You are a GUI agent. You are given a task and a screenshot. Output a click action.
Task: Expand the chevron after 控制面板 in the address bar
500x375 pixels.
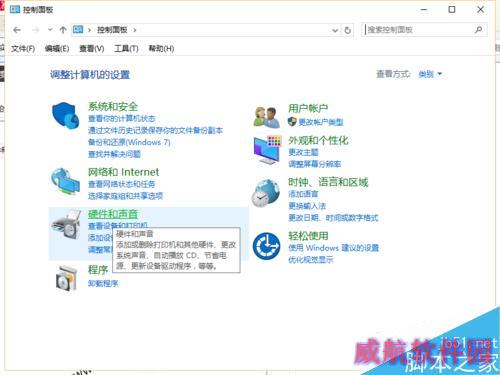[135, 30]
